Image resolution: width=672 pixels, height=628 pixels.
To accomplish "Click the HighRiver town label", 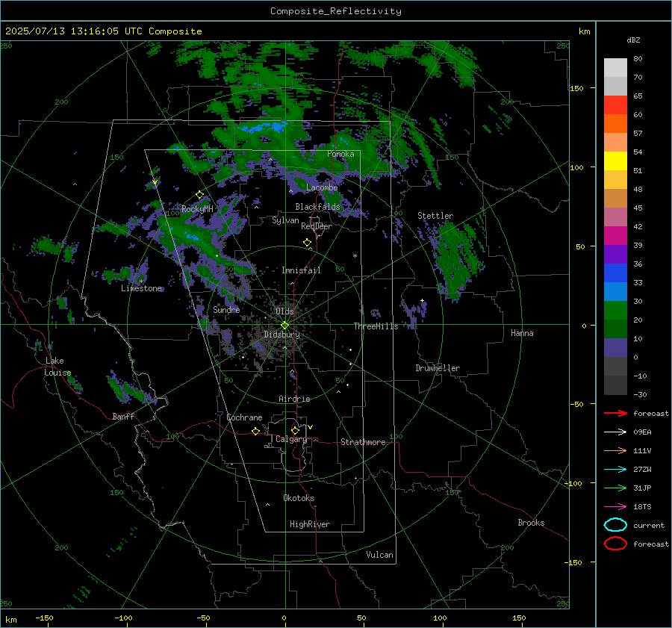I will pyautogui.click(x=310, y=524).
